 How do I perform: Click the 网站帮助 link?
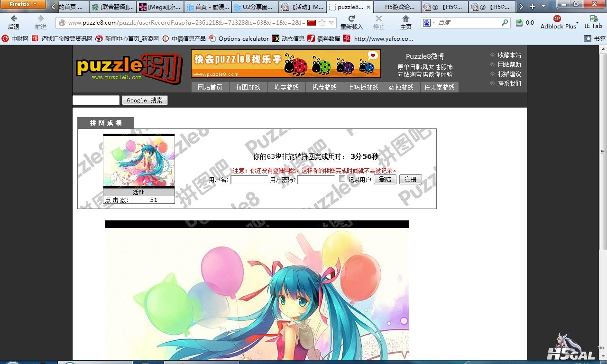coord(509,64)
